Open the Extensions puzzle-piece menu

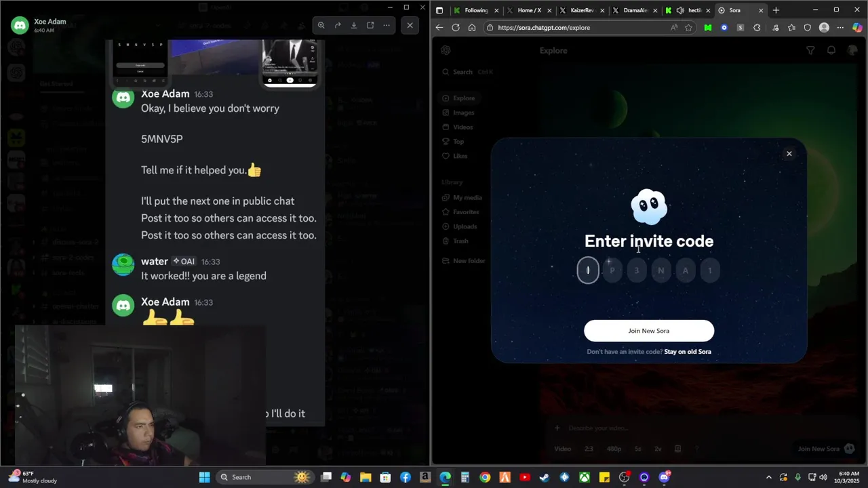pos(757,28)
